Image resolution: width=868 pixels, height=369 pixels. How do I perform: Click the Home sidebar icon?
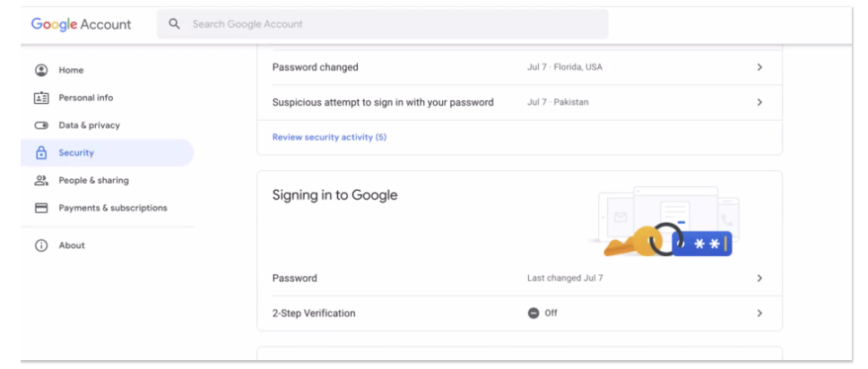click(40, 70)
